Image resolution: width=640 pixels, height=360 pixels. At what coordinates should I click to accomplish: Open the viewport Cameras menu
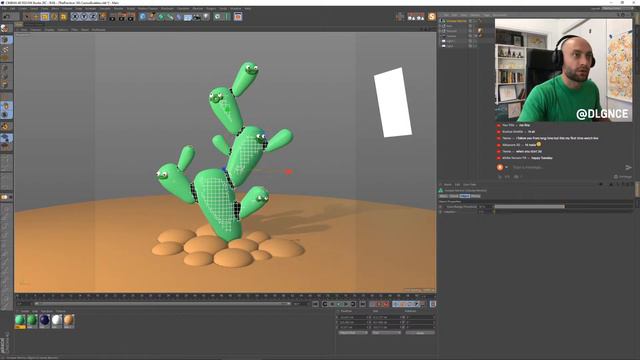click(36, 29)
